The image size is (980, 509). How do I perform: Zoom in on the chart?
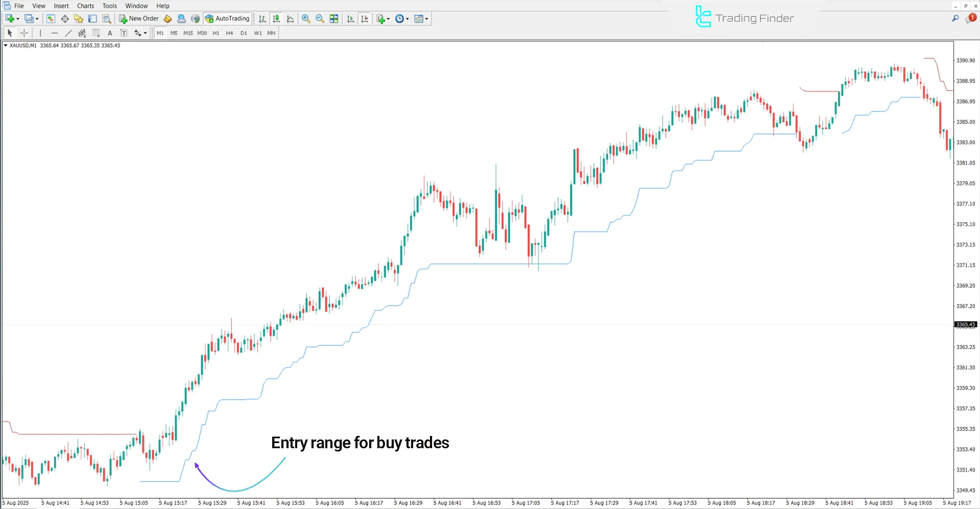[x=306, y=19]
